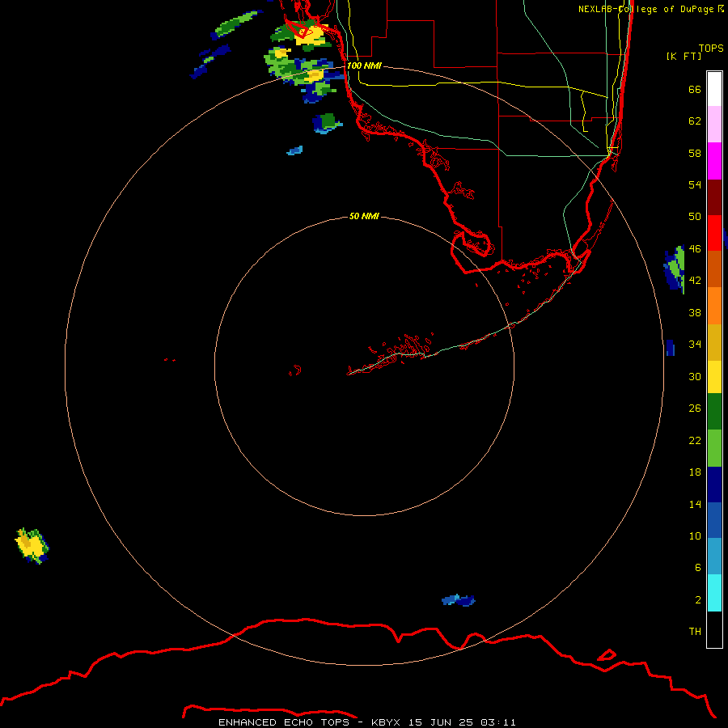Click the elongated green echo band at top left
The width and height of the screenshot is (728, 728).
[x=237, y=24]
